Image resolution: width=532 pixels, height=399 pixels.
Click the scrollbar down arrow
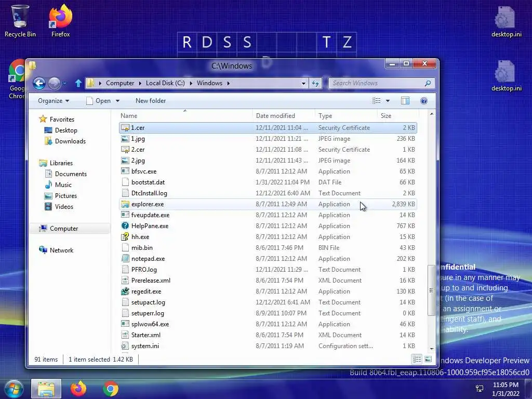(432, 349)
